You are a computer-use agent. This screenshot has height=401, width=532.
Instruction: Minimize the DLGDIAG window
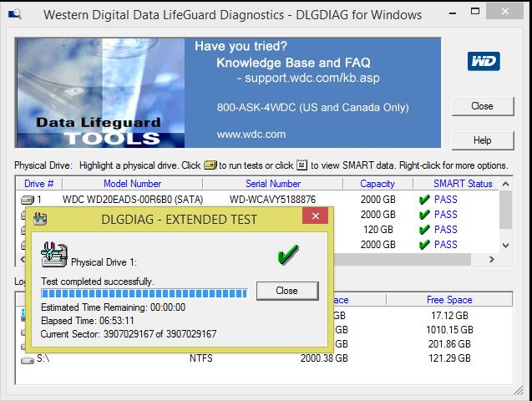[x=453, y=13]
